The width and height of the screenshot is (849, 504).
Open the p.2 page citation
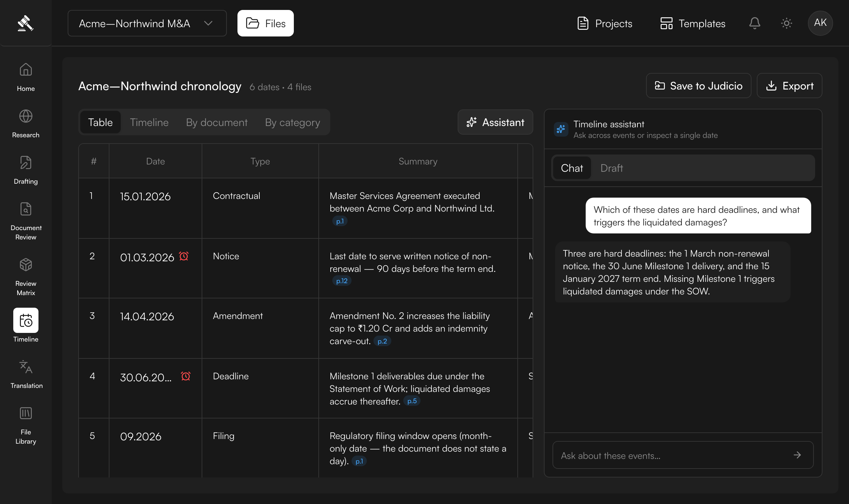382,341
